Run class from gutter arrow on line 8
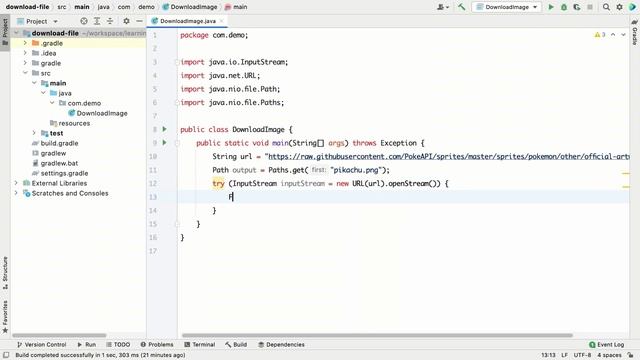This screenshot has width=640, height=360. tap(164, 129)
